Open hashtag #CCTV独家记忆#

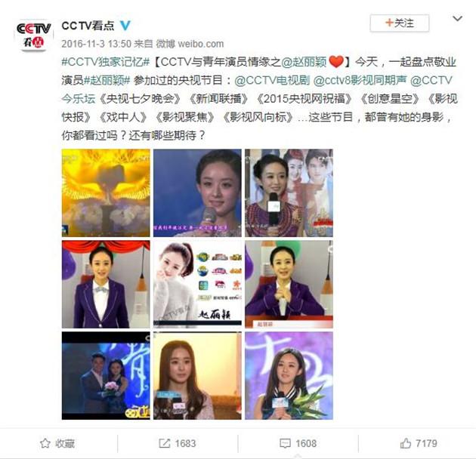[105, 62]
